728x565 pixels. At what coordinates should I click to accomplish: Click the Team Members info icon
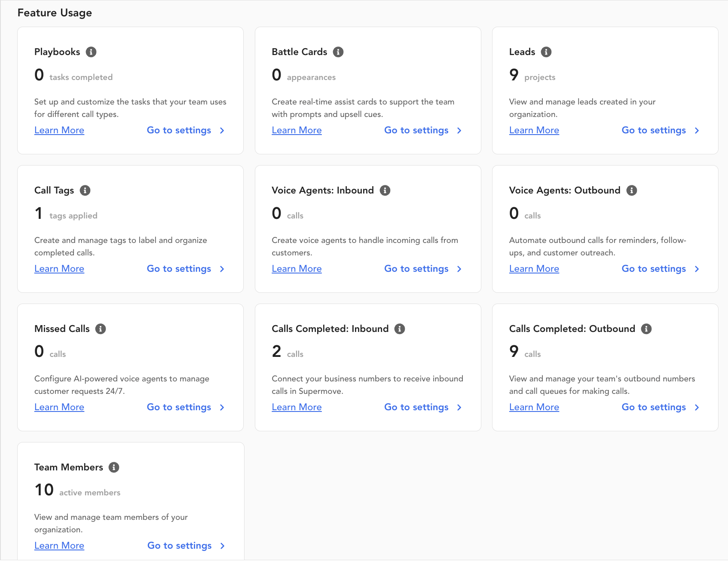coord(114,467)
